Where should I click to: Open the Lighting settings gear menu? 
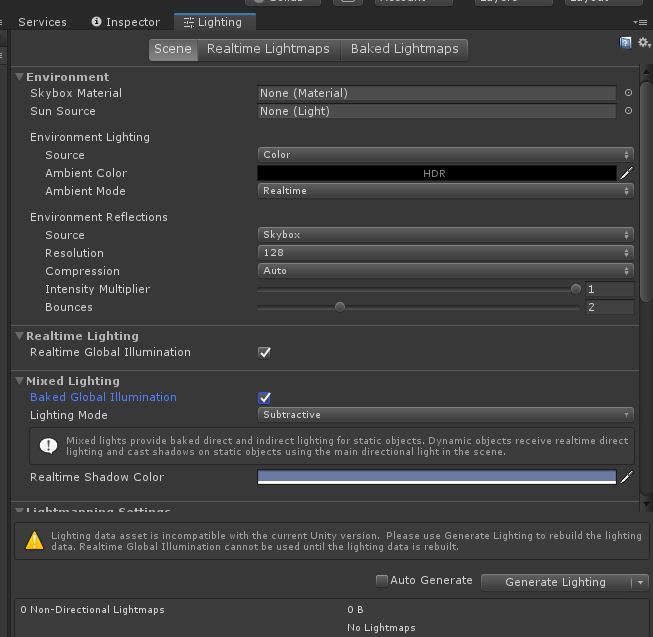pyautogui.click(x=644, y=42)
